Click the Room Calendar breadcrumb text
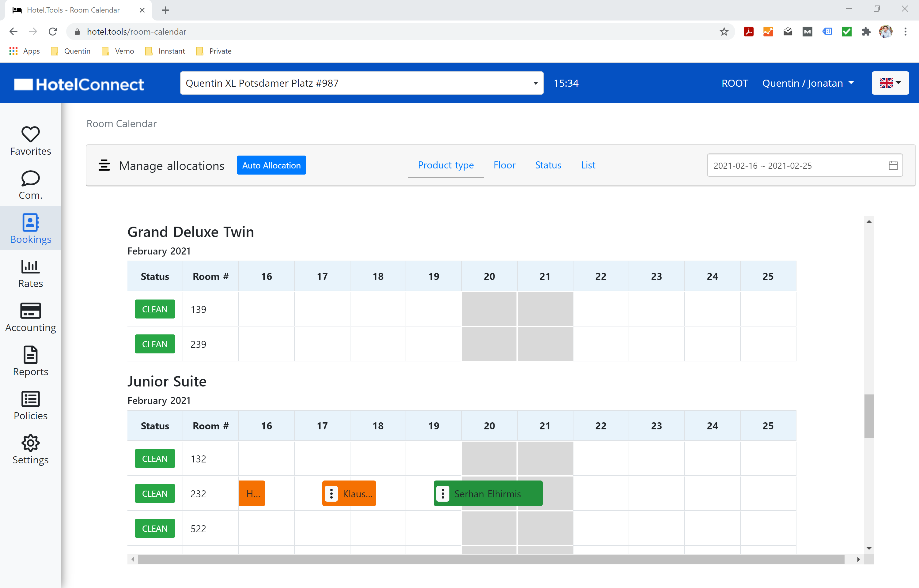The width and height of the screenshot is (919, 588). (x=121, y=124)
